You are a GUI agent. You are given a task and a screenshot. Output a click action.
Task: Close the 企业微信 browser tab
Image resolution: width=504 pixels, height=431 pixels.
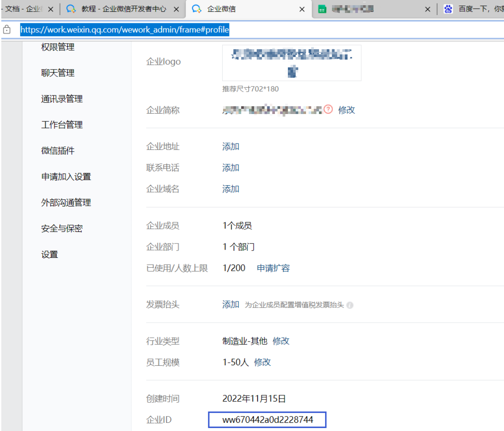(302, 10)
